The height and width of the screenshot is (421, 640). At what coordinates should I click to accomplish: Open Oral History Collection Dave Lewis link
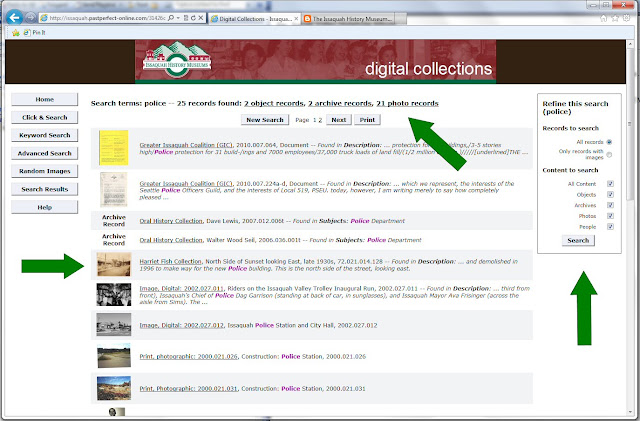pyautogui.click(x=171, y=221)
